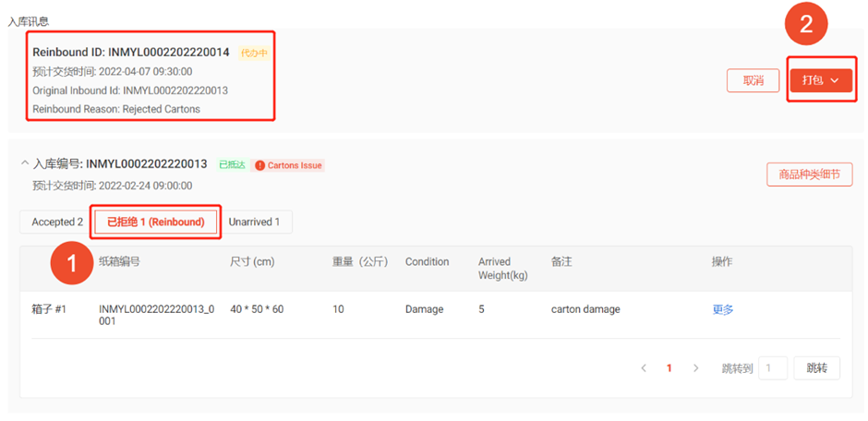Image resolution: width=868 pixels, height=421 pixels.
Task: Select the 已拒绝 1 (Reinbound) tab
Action: 155,222
